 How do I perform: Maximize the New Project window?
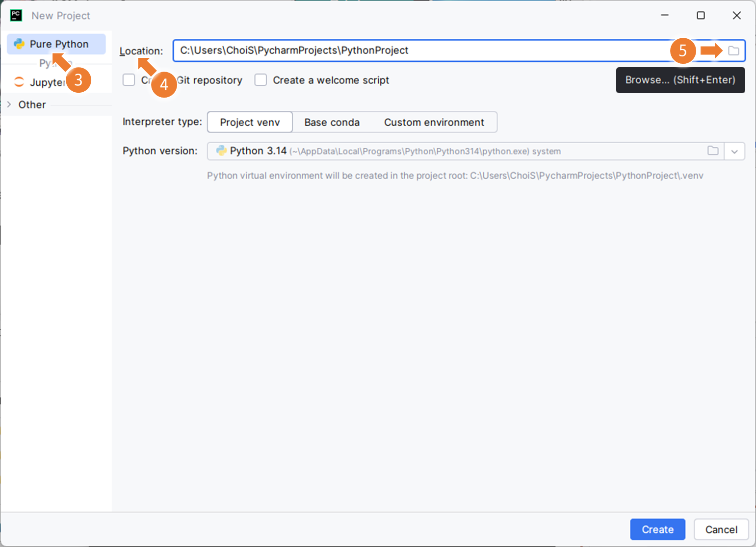coord(701,15)
